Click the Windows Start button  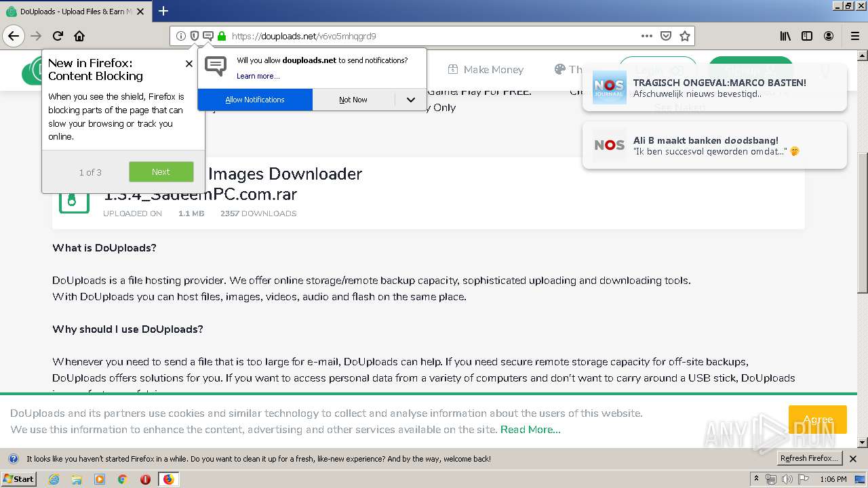coord(19,479)
